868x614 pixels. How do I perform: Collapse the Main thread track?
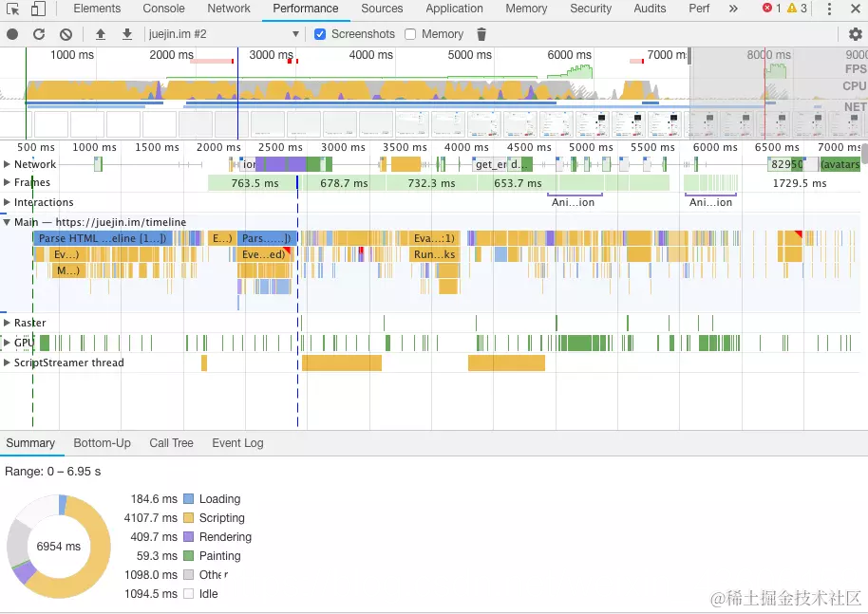click(7, 222)
